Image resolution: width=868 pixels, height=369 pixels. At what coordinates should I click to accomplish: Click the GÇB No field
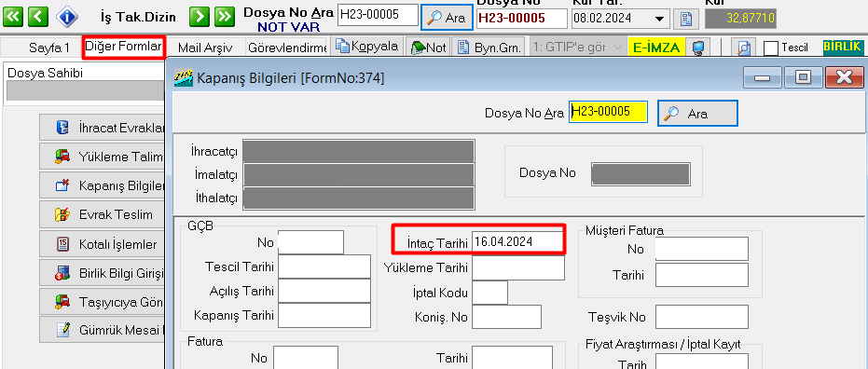(x=310, y=242)
